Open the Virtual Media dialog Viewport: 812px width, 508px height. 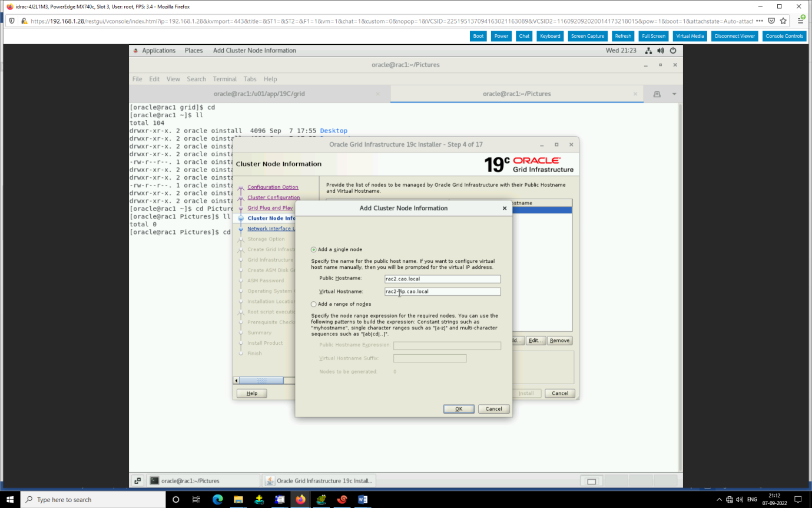(690, 36)
